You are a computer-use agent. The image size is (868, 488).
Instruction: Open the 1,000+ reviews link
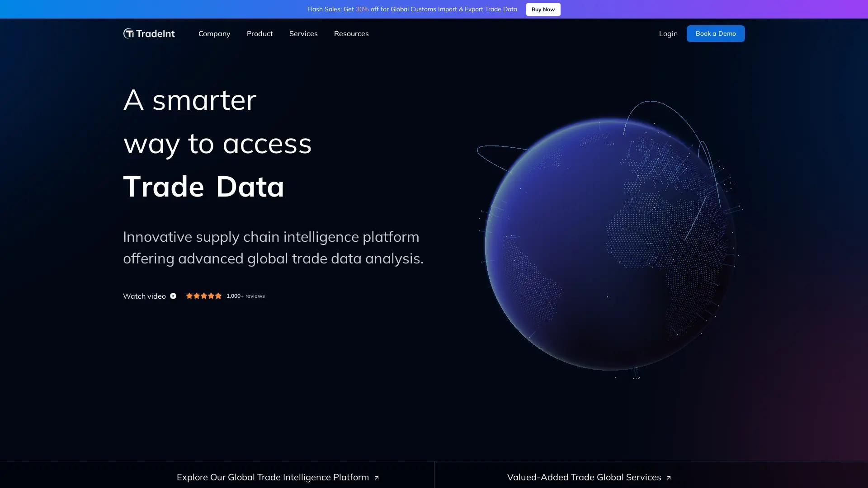[x=245, y=296]
